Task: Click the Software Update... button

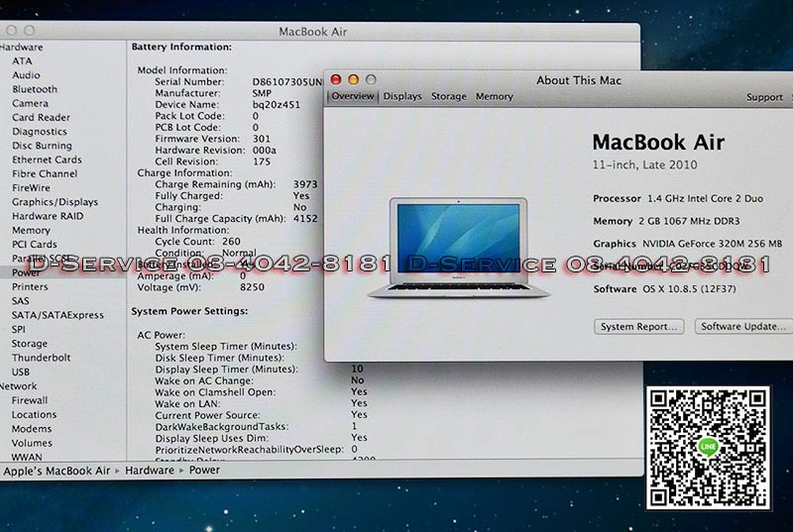Action: (743, 326)
